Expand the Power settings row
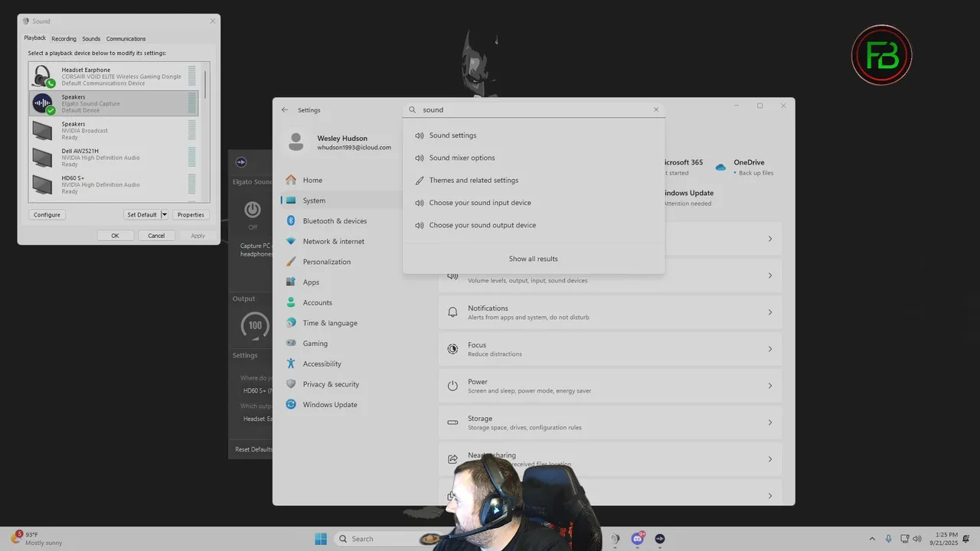Screen dimensions: 980x551 tap(610, 386)
